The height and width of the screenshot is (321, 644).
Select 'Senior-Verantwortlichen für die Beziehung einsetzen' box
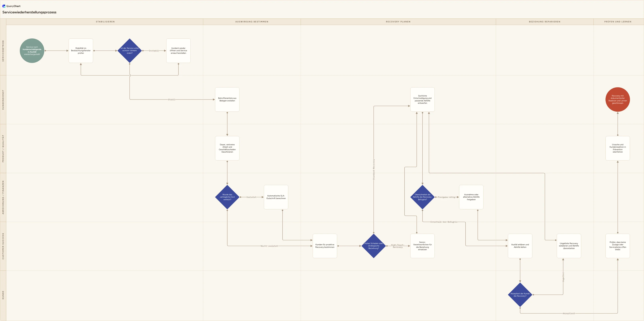point(422,246)
